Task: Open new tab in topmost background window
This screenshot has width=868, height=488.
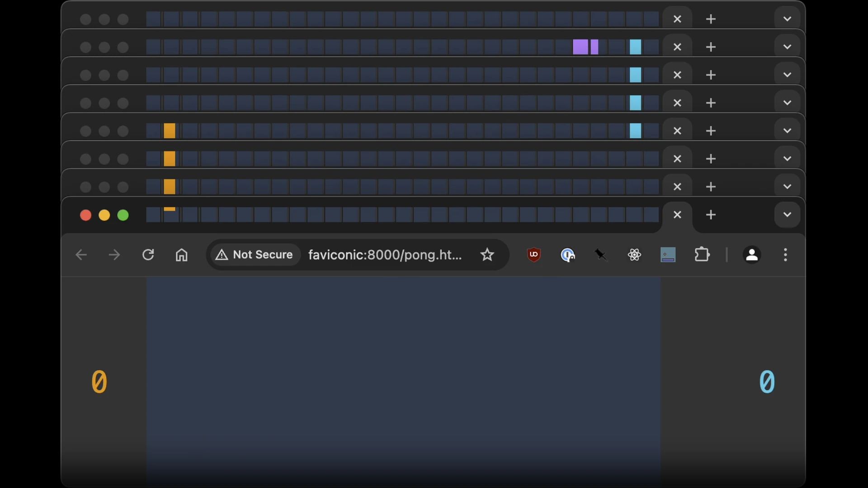Action: (x=711, y=19)
